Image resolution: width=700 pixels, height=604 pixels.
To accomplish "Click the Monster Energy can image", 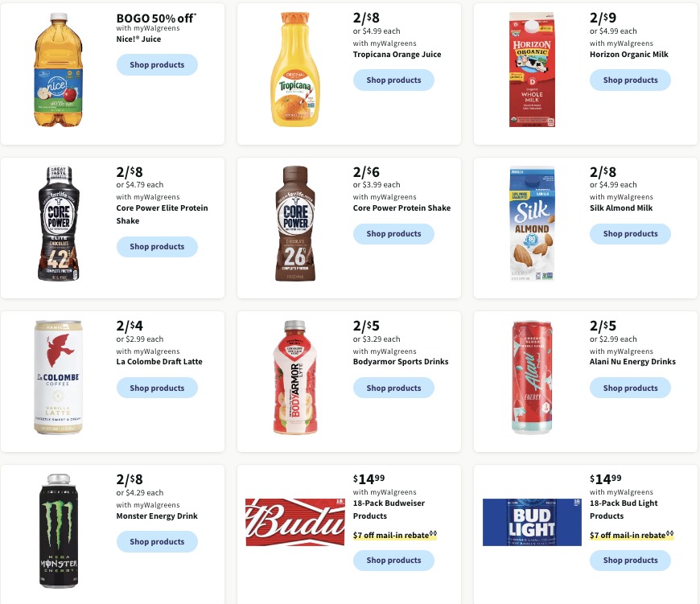I will [59, 530].
